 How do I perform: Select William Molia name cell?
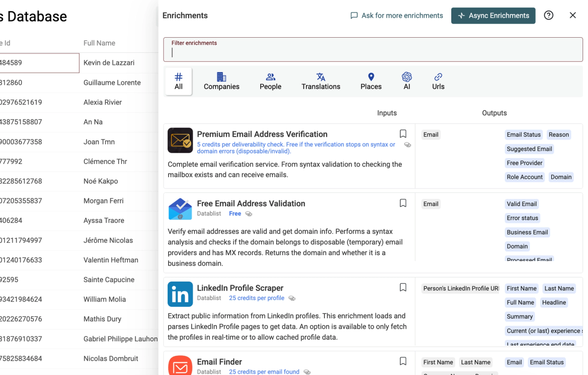(104, 299)
